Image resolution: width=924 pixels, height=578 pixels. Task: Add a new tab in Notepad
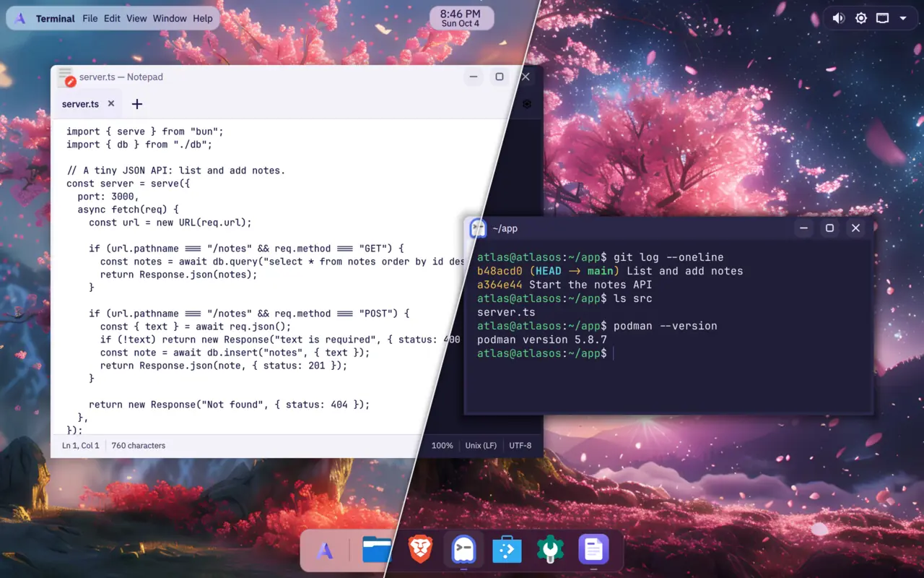point(137,104)
